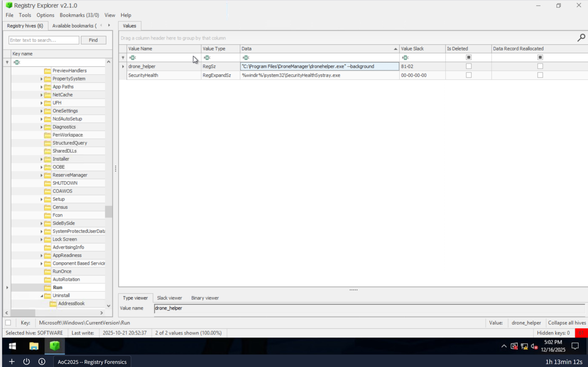588x367 pixels.
Task: Click the Find button
Action: (93, 40)
